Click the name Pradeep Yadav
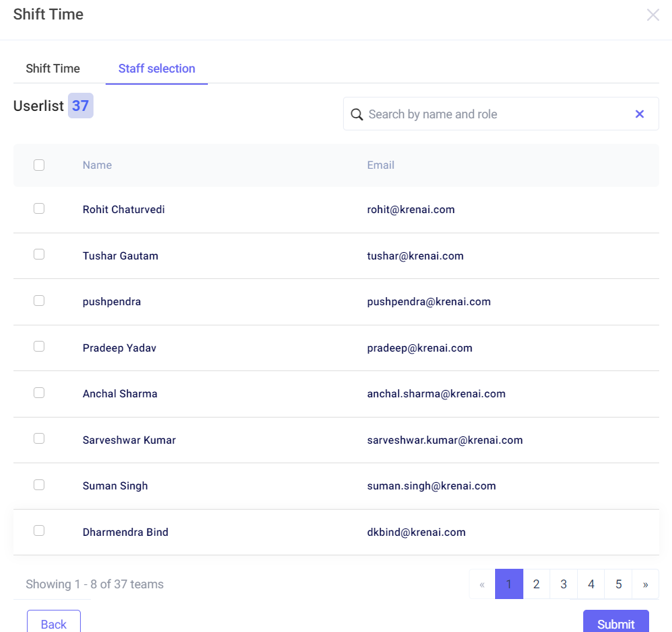Image resolution: width=672 pixels, height=632 pixels. (x=120, y=348)
